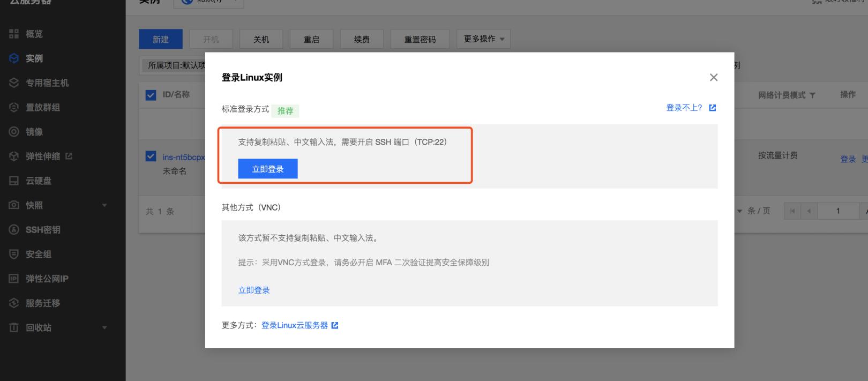Close the 登录Linux实例 dialog

pos(713,78)
